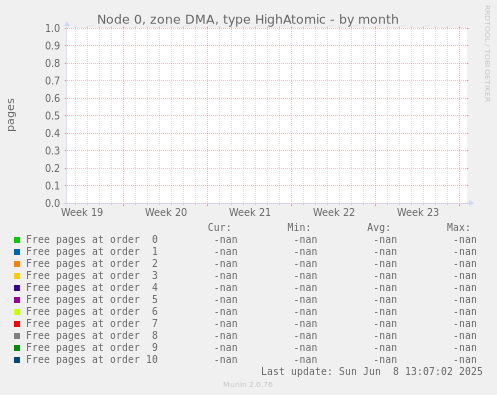Click the 'Week 20' x-axis label
This screenshot has height=395, width=497.
(x=166, y=212)
